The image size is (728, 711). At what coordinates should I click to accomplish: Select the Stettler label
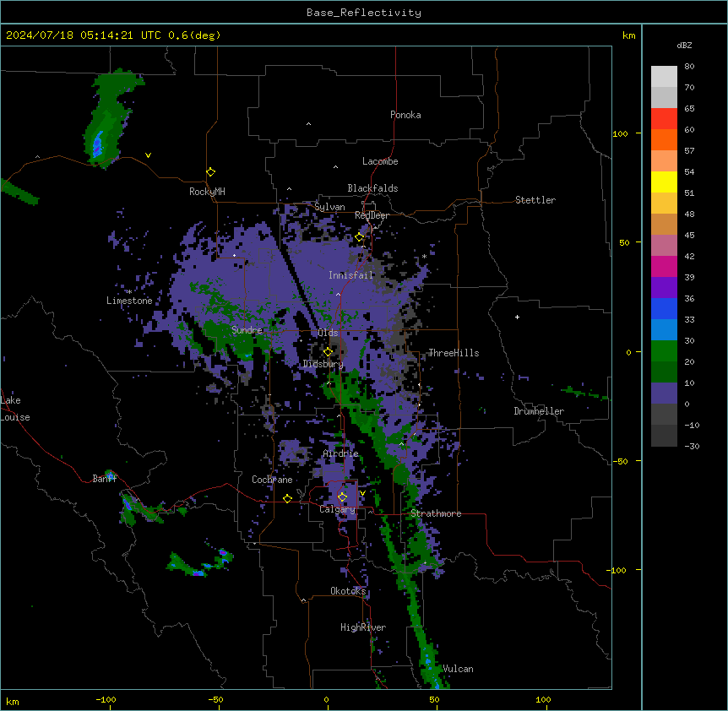point(535,200)
